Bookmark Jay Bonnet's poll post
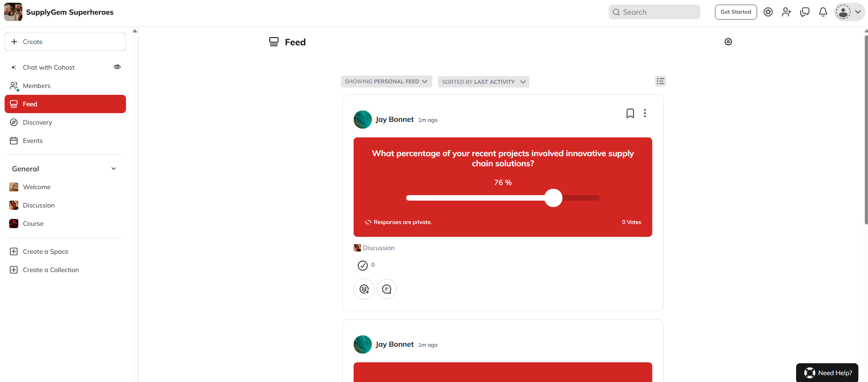 pos(630,113)
